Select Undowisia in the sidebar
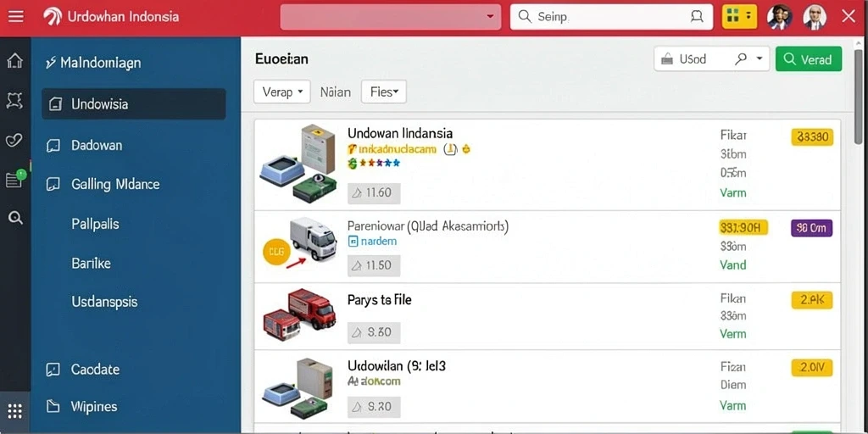The height and width of the screenshot is (434, 868). point(133,104)
